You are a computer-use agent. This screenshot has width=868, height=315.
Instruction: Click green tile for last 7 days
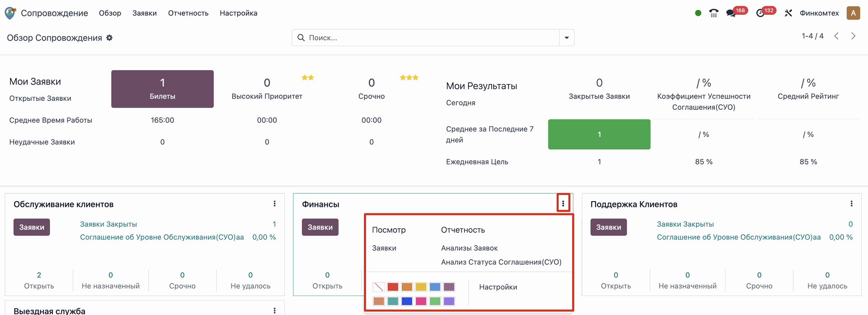[x=599, y=134]
